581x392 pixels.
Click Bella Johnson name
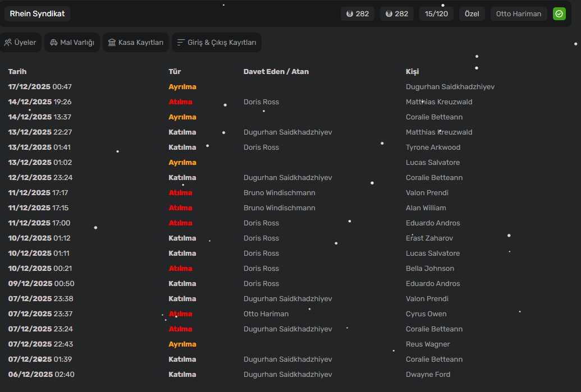point(430,269)
